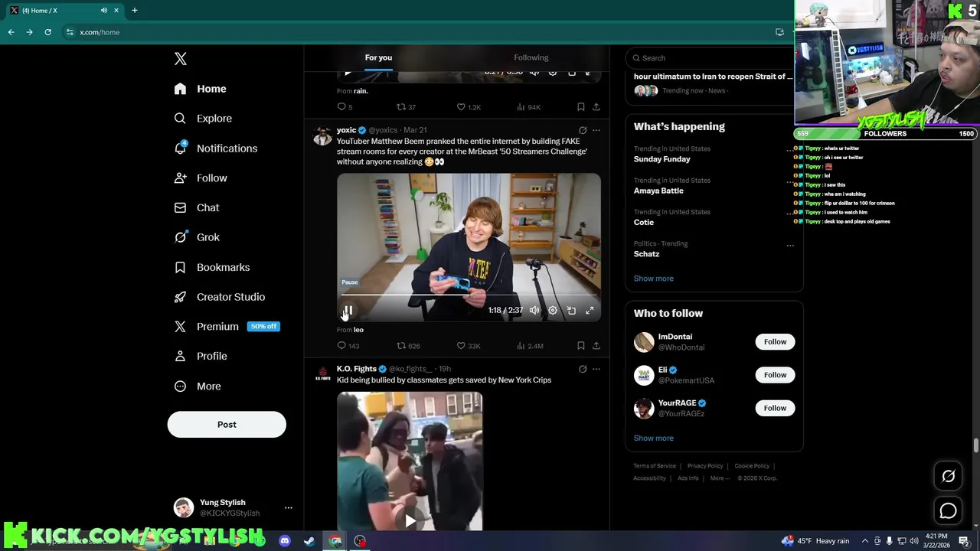
Task: Open more options on yoxic post
Action: [596, 131]
